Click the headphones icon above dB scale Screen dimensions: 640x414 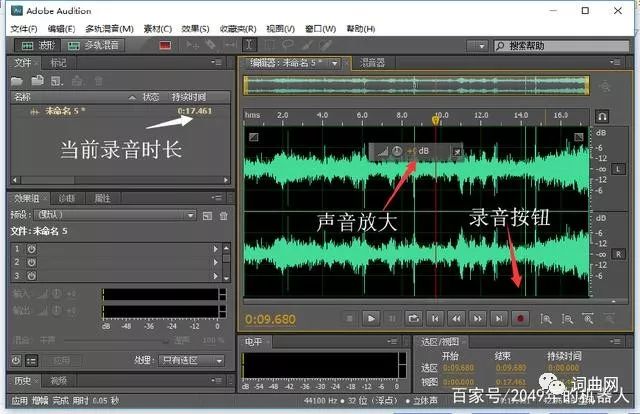(602, 116)
